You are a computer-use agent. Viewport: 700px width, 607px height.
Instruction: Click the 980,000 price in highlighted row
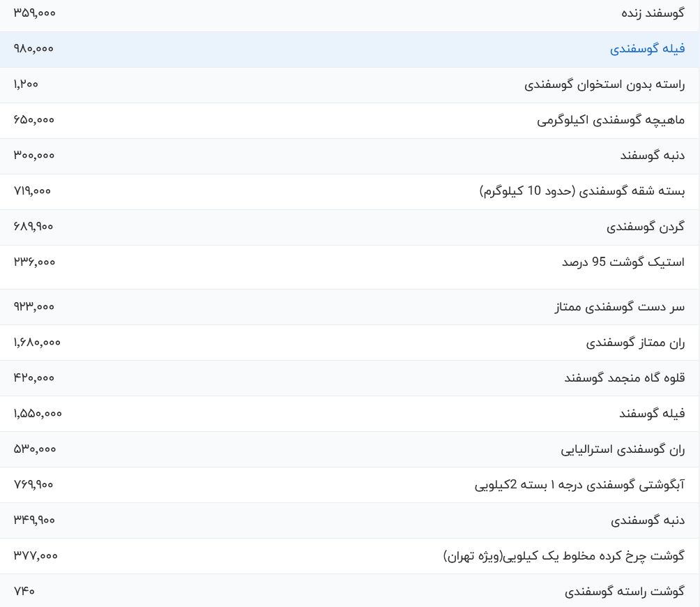[x=33, y=49]
